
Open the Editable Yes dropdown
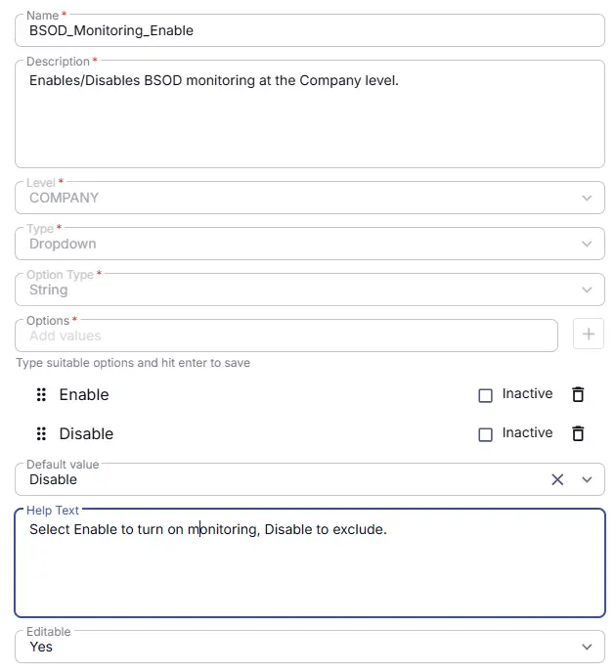tap(310, 647)
